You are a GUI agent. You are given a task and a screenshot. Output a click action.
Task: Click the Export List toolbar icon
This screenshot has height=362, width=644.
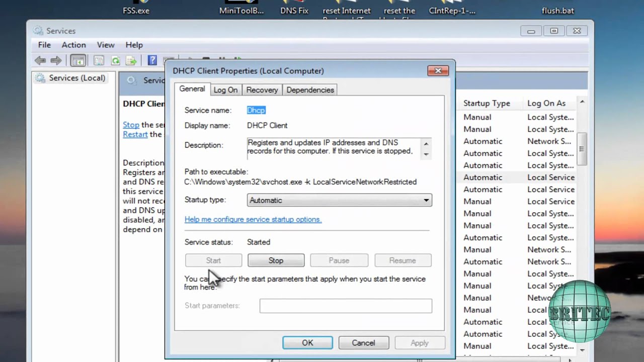pyautogui.click(x=131, y=61)
